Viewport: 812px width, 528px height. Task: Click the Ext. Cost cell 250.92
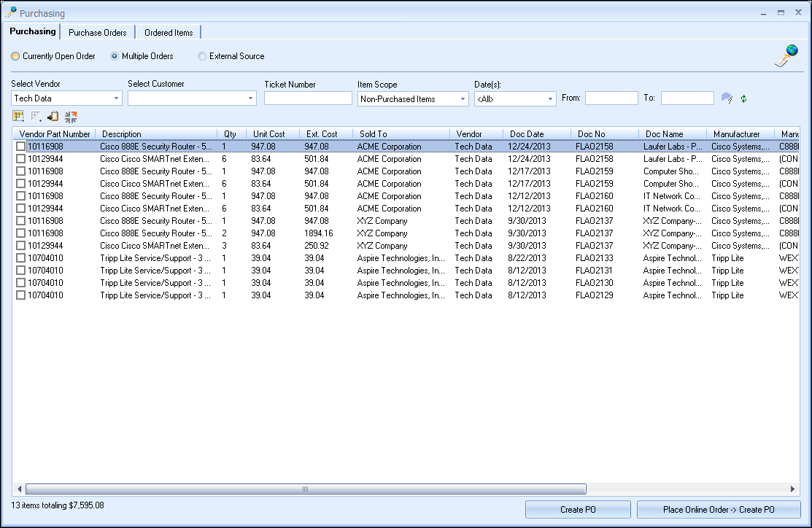(317, 246)
